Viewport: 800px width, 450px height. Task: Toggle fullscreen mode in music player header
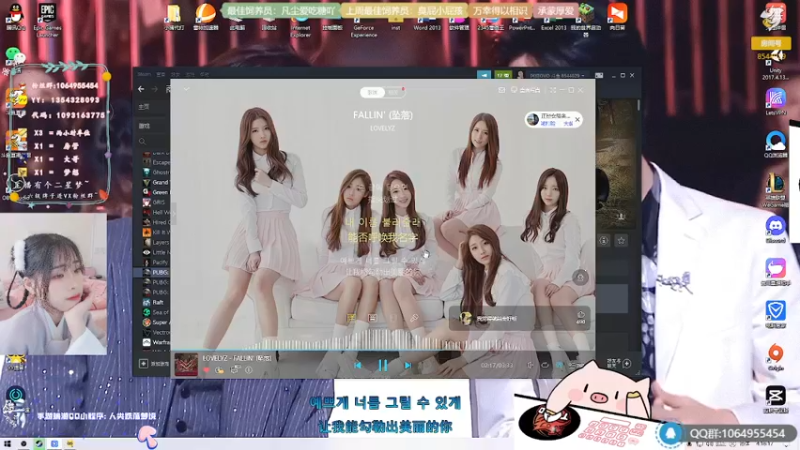(553, 90)
